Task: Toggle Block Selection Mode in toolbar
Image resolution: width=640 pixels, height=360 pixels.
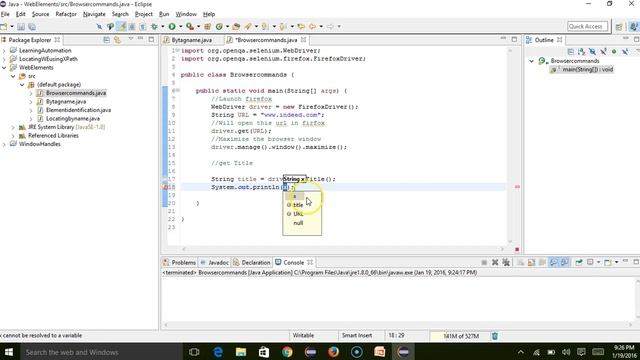Action: [x=132, y=27]
